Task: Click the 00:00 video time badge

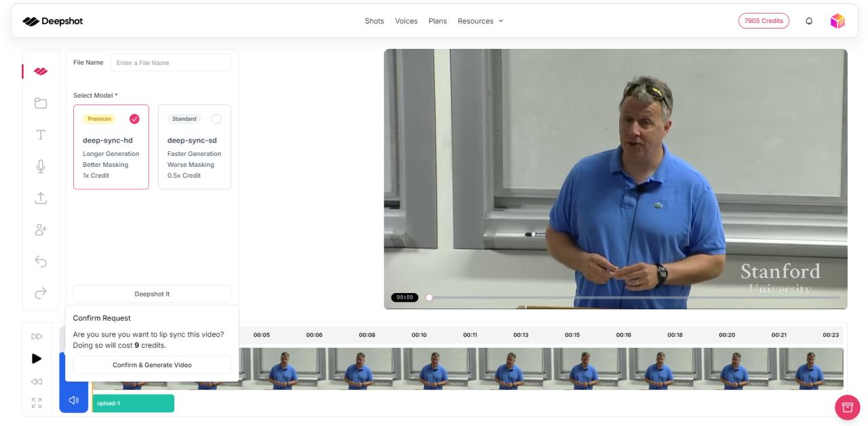Action: point(405,297)
